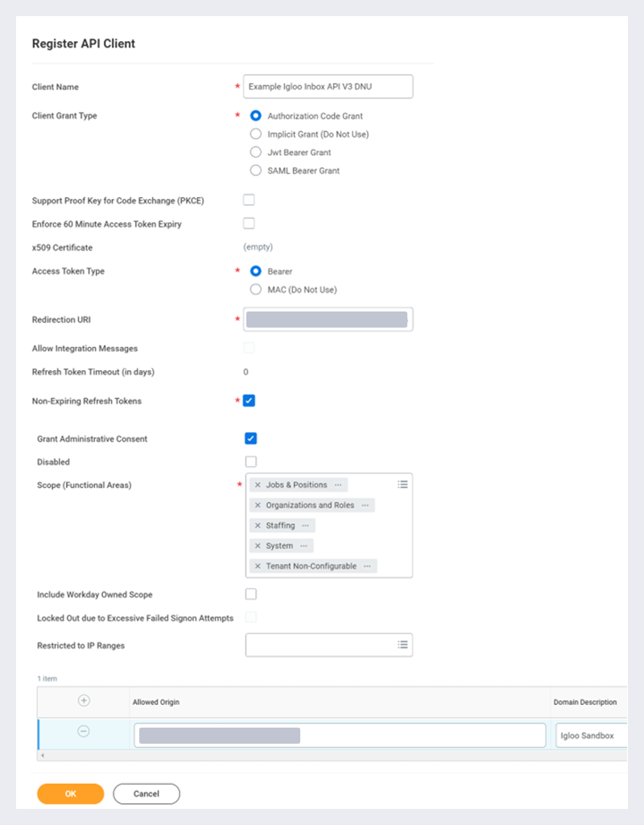Image resolution: width=644 pixels, height=825 pixels.
Task: Choose SAML Bearer Grant type
Action: [x=256, y=171]
